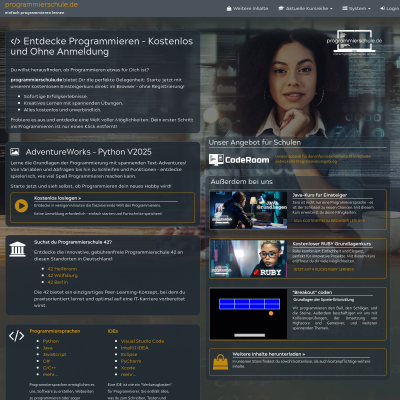The height and width of the screenshot is (400, 400).
Task: Click the code brackets icon beside Programmiersprachen
Action: coord(17,335)
